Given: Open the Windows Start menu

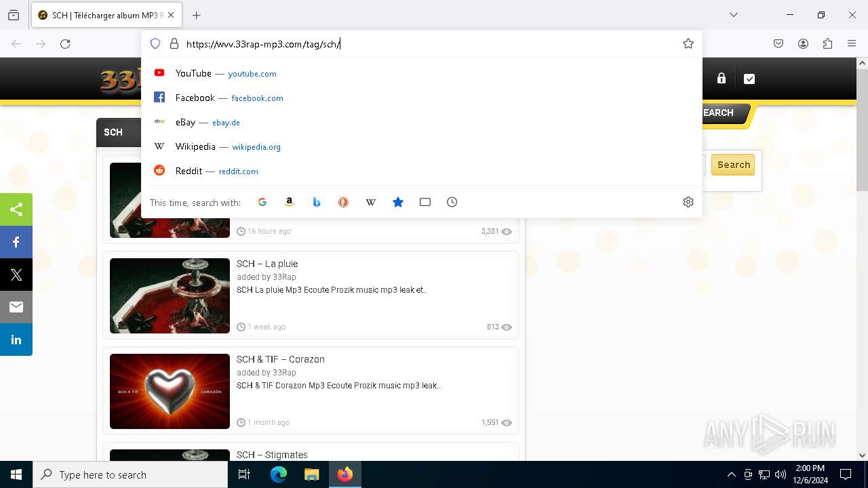Looking at the screenshot, I should pos(16,474).
